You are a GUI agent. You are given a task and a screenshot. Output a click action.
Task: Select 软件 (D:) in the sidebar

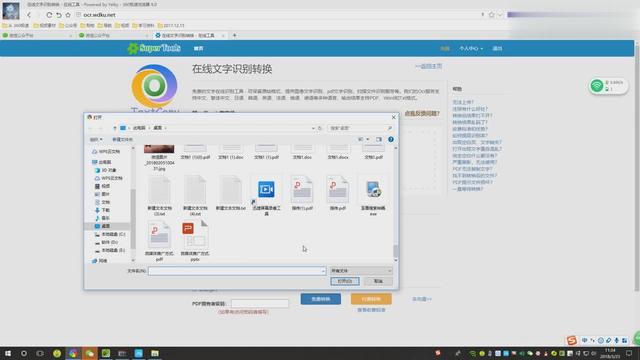(x=107, y=242)
